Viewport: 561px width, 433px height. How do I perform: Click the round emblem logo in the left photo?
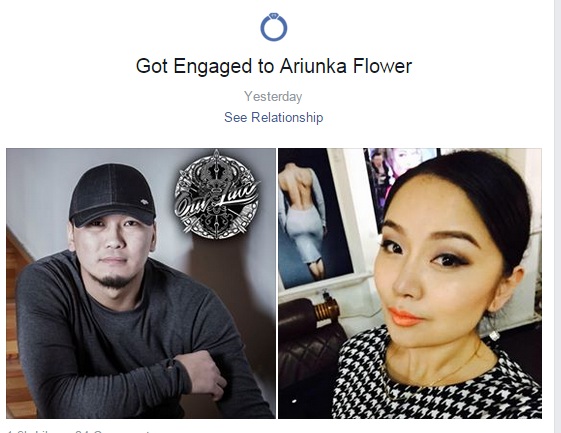point(217,195)
